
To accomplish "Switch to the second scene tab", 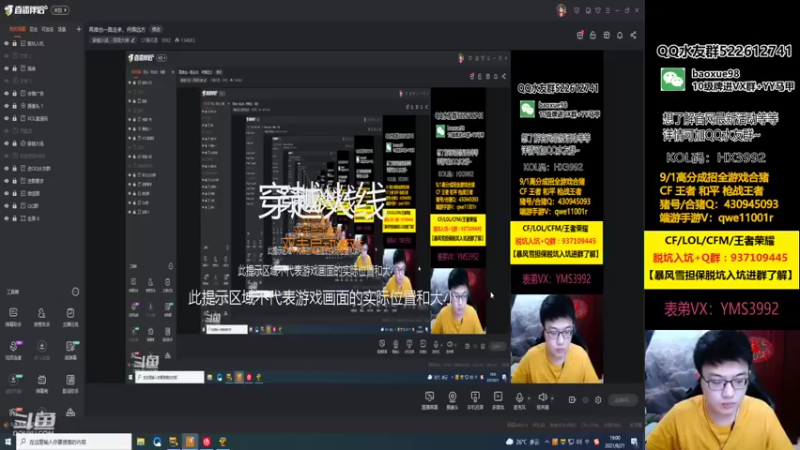I will (34, 29).
